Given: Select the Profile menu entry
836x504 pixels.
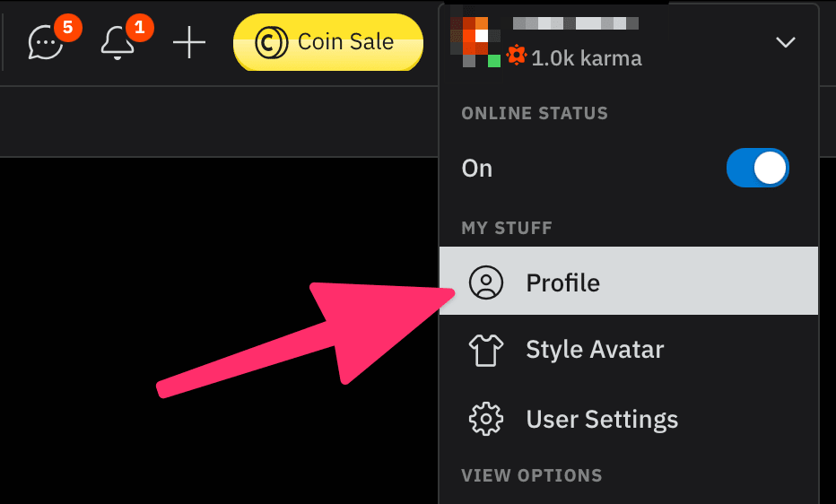Looking at the screenshot, I should [x=629, y=281].
